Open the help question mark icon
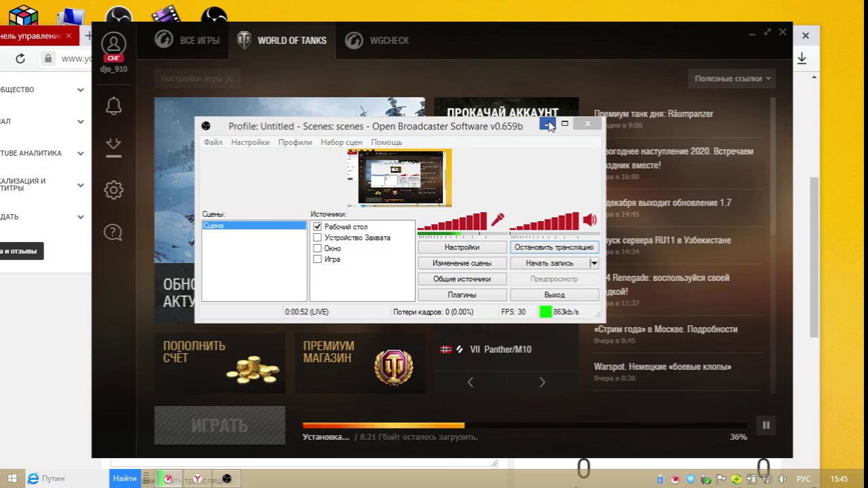 pyautogui.click(x=113, y=232)
